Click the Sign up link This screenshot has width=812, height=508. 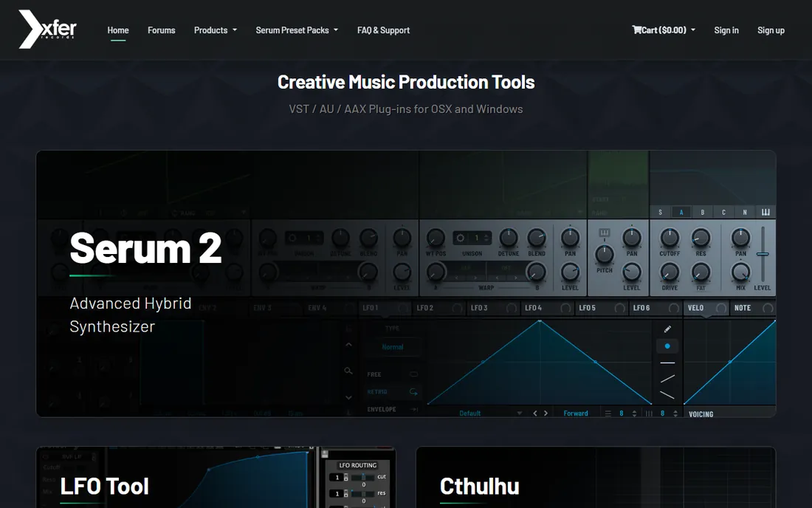(x=771, y=30)
